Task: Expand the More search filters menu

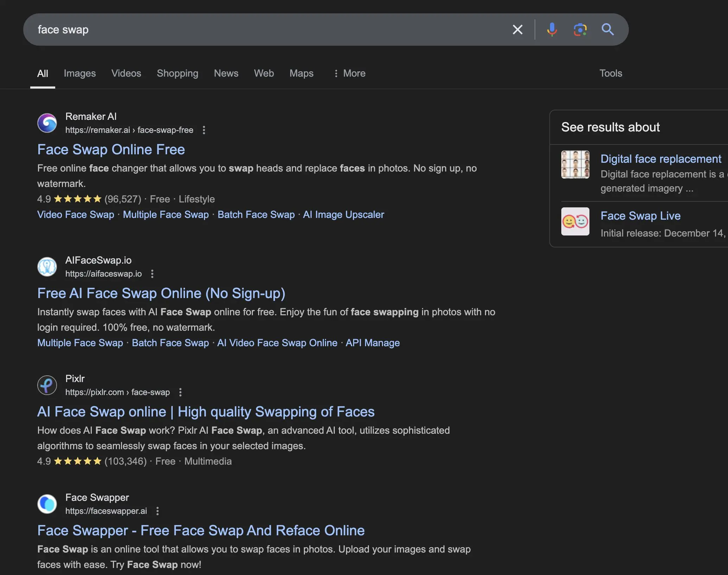Action: [349, 73]
